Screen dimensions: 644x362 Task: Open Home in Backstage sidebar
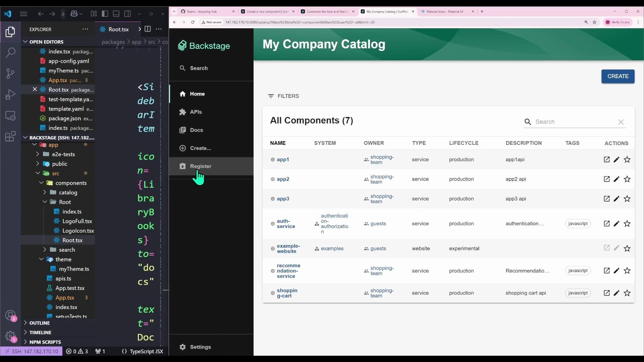coord(211,94)
